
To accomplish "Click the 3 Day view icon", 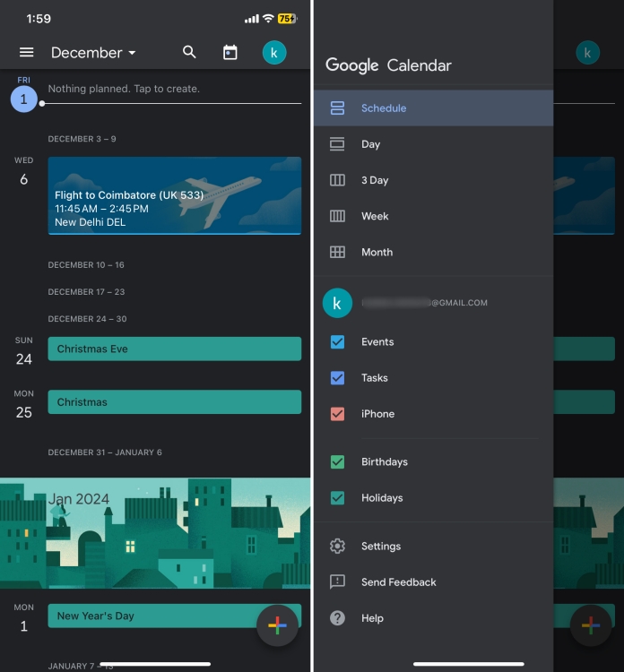I will tap(337, 180).
